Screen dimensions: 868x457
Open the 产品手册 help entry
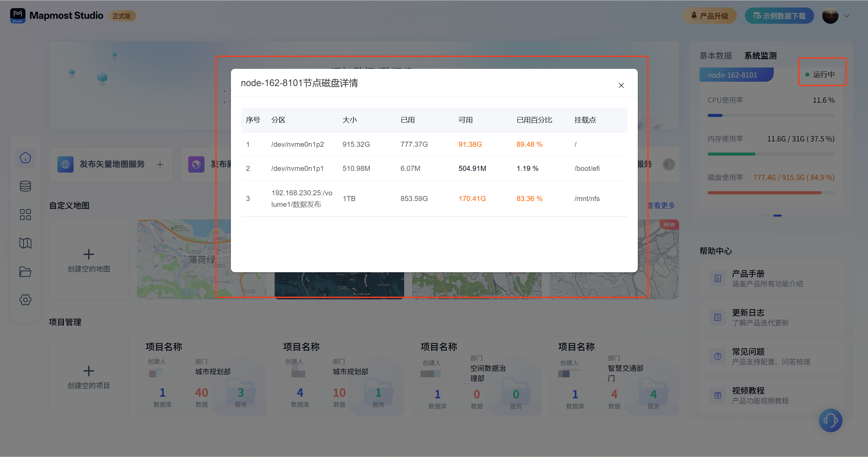(748, 274)
